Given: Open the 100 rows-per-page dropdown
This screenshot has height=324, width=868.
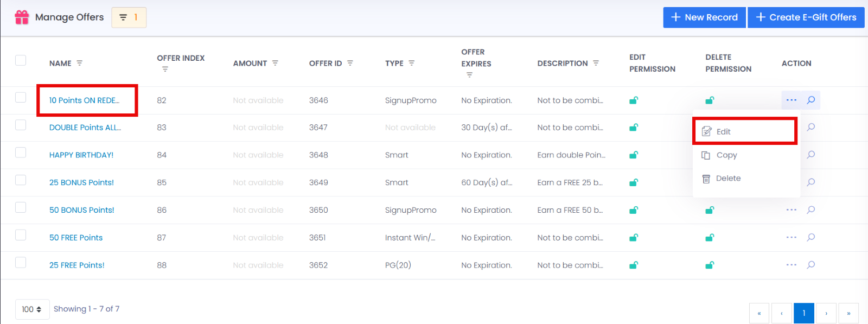Looking at the screenshot, I should coord(33,309).
